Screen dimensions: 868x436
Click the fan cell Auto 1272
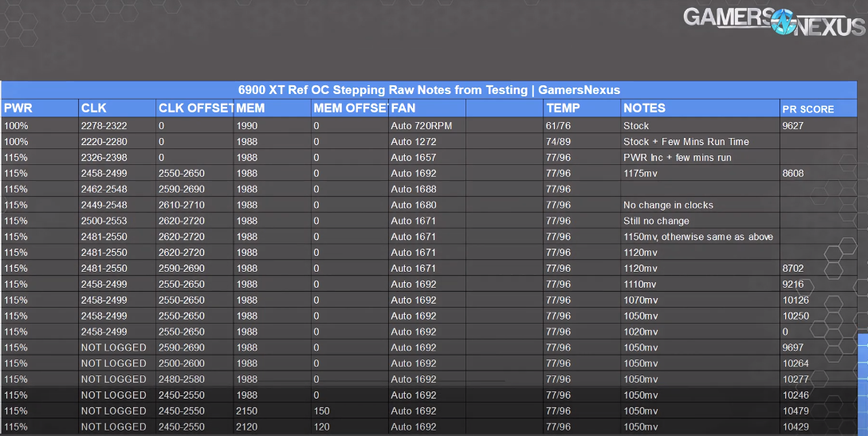click(414, 142)
